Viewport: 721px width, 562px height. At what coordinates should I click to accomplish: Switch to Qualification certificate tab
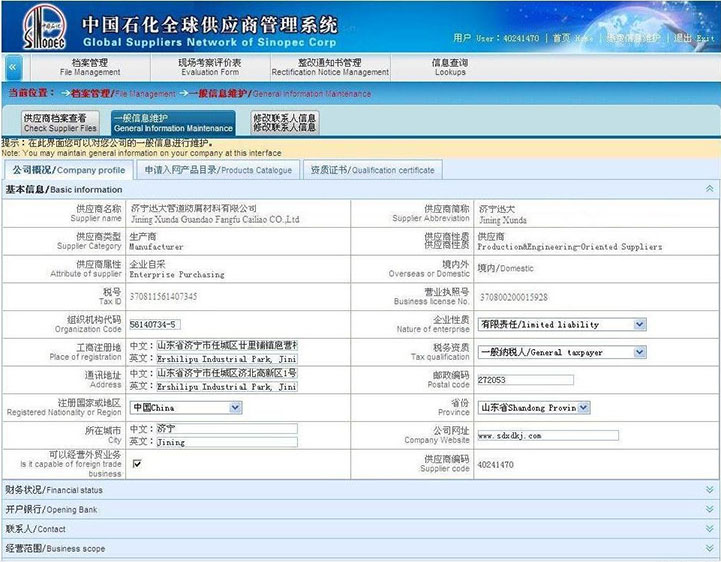pyautogui.click(x=372, y=170)
